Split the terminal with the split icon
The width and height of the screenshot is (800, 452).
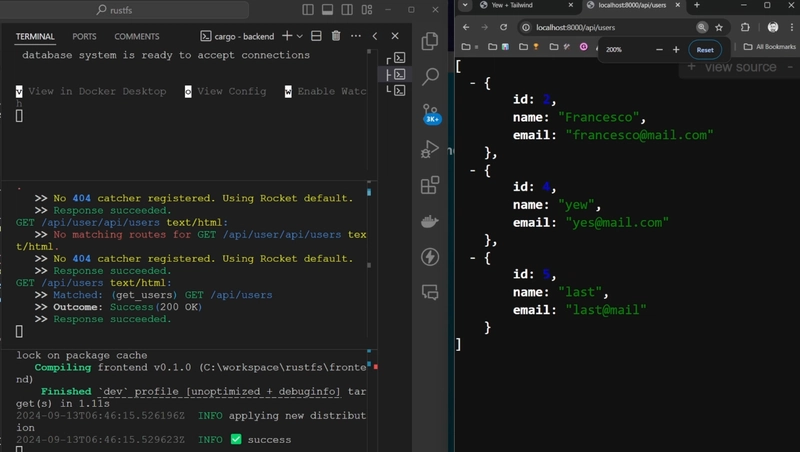click(316, 36)
